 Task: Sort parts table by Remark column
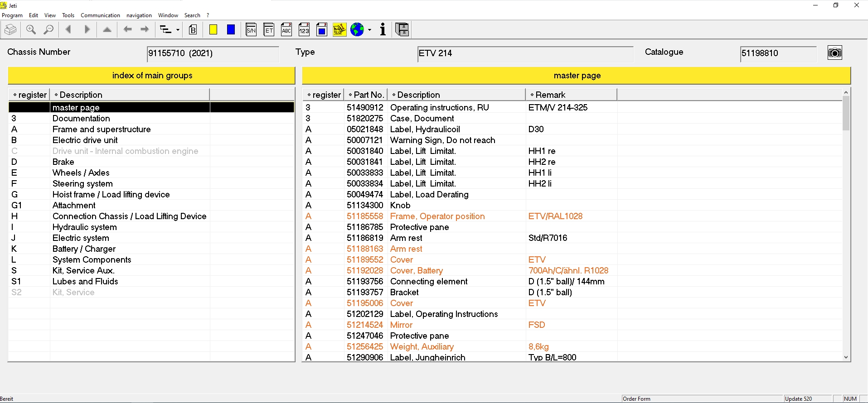pyautogui.click(x=571, y=95)
